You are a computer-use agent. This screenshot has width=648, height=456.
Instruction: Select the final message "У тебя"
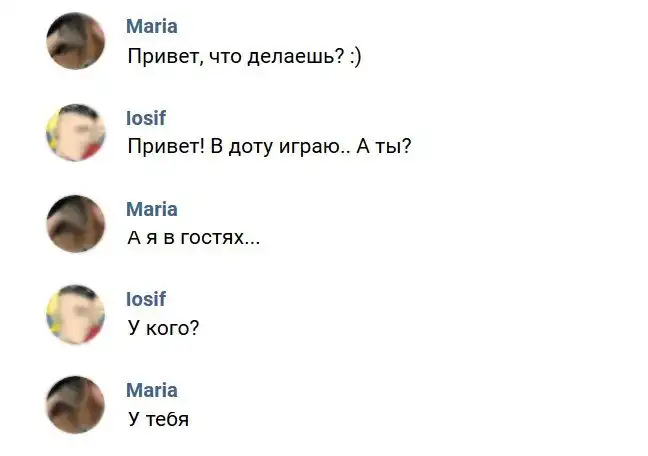[158, 419]
